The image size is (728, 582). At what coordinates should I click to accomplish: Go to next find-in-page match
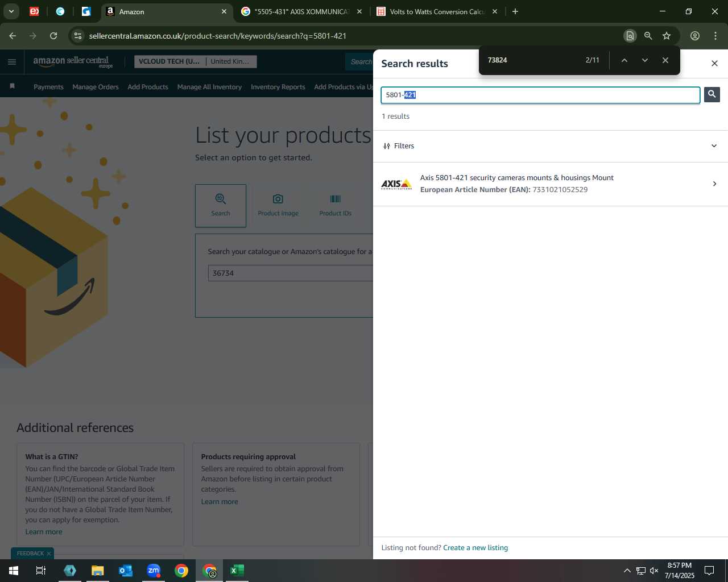644,60
